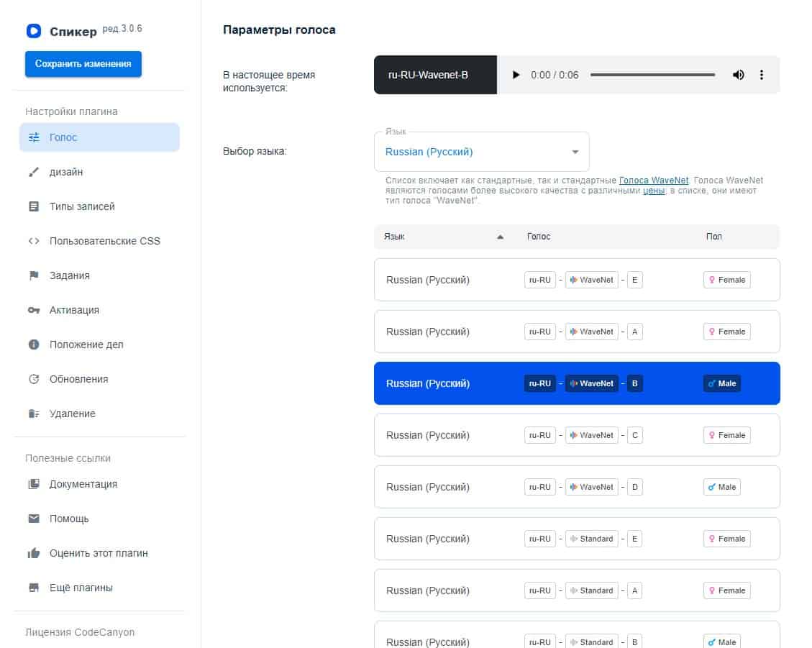Click the thumbs-up icon for Оценить этот плагин
The width and height of the screenshot is (812, 648).
34,553
